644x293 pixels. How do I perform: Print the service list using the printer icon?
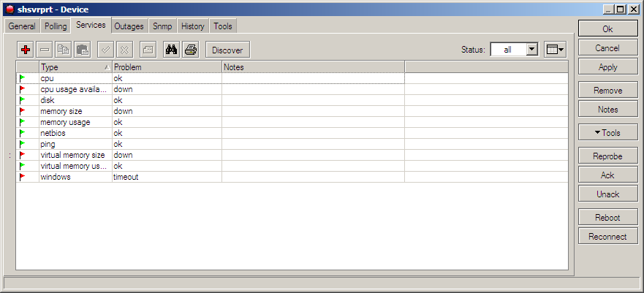point(190,50)
